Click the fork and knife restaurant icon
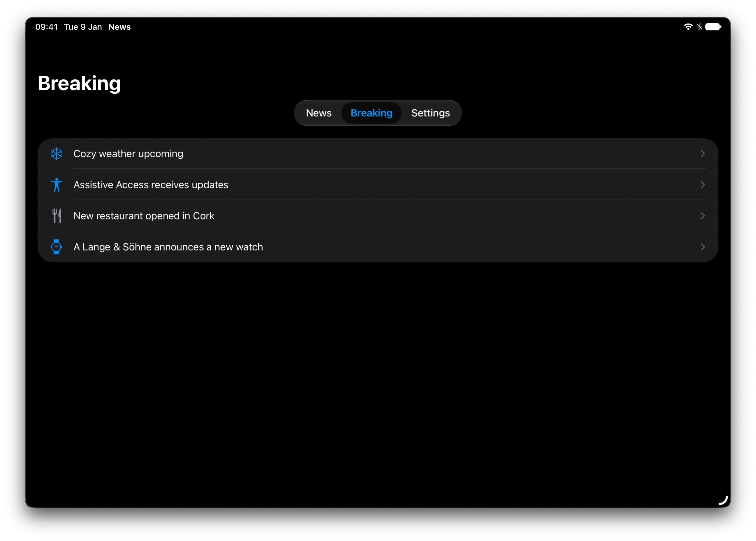The height and width of the screenshot is (541, 756). (57, 216)
